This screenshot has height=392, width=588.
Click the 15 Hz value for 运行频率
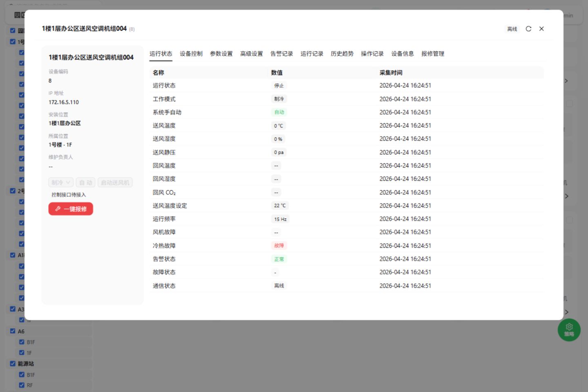coord(281,219)
